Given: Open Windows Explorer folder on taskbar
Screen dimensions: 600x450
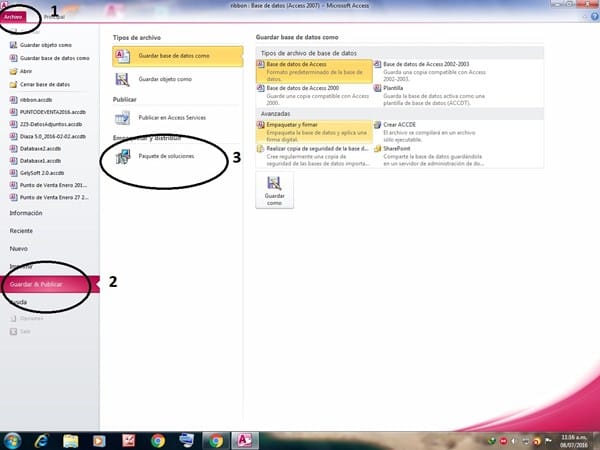Looking at the screenshot, I should tap(70, 441).
